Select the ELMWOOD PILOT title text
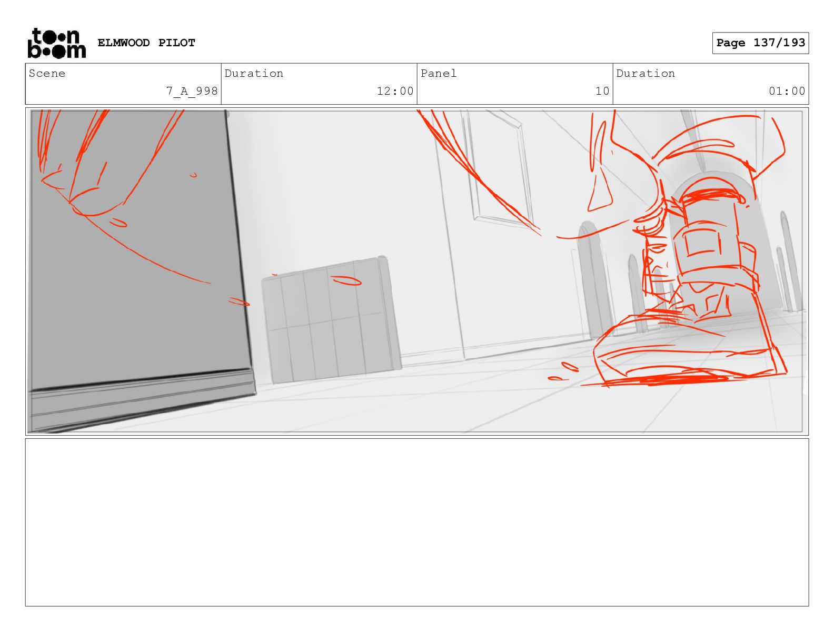The image size is (834, 644). (146, 43)
